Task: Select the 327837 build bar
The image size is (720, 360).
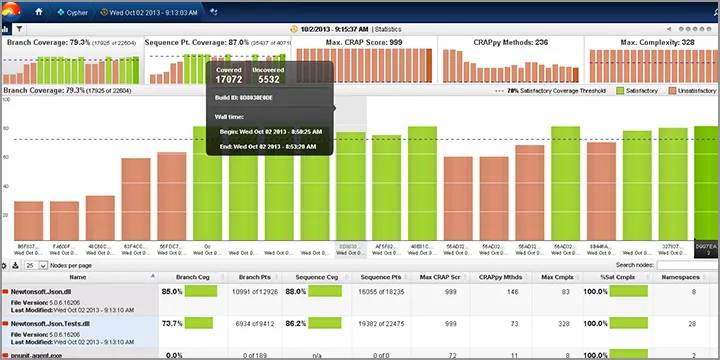Action: pyautogui.click(x=673, y=184)
